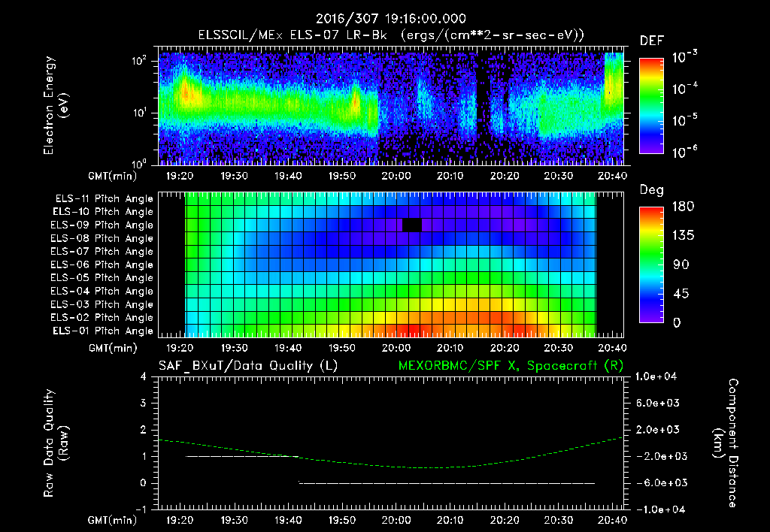This screenshot has width=770, height=532.
Task: Click the 10^-3 tick on DEF color bar
Action: click(x=686, y=57)
